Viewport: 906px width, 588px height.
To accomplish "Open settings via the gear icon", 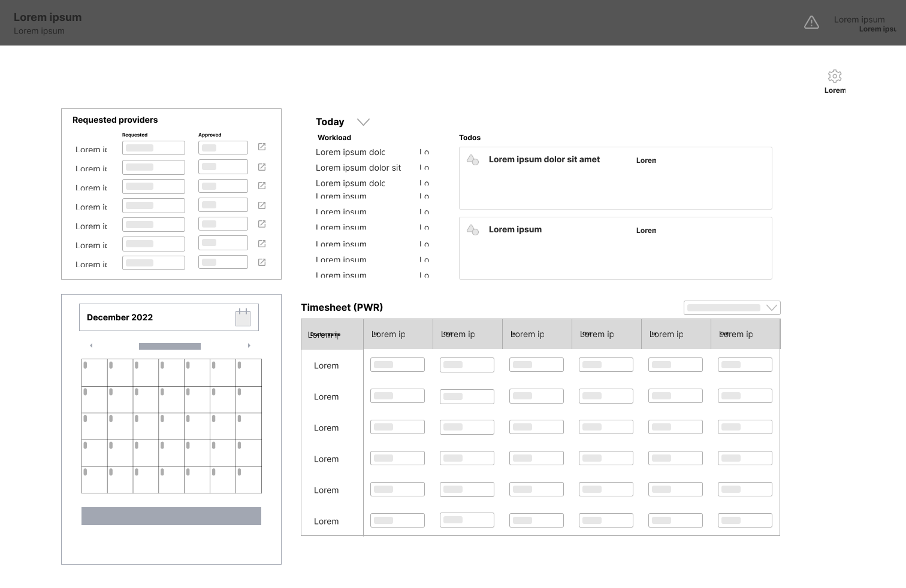I will click(x=835, y=76).
